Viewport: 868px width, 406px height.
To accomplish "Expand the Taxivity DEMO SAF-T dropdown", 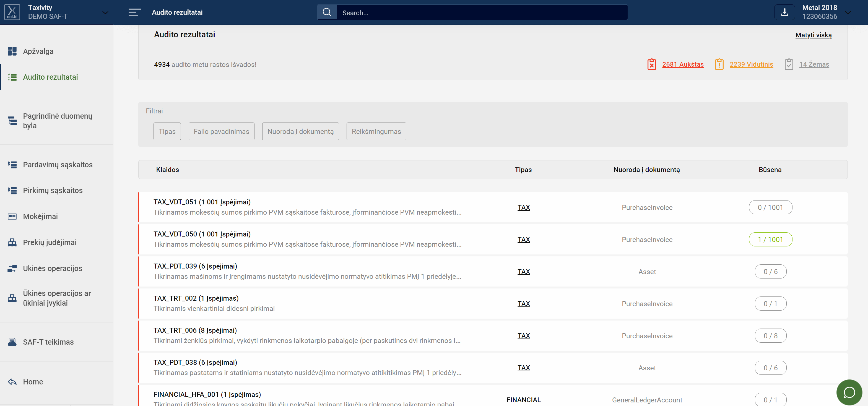I will 105,13.
